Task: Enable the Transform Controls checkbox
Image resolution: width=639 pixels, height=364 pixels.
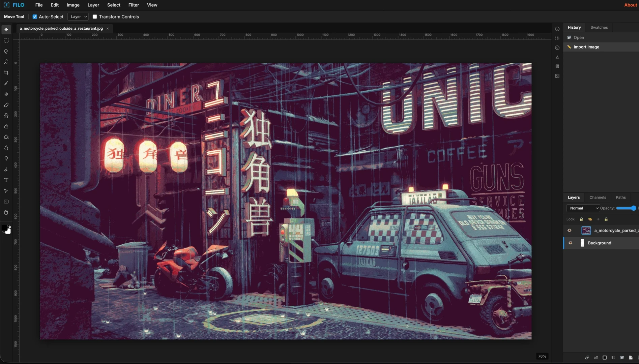Action: coord(95,17)
